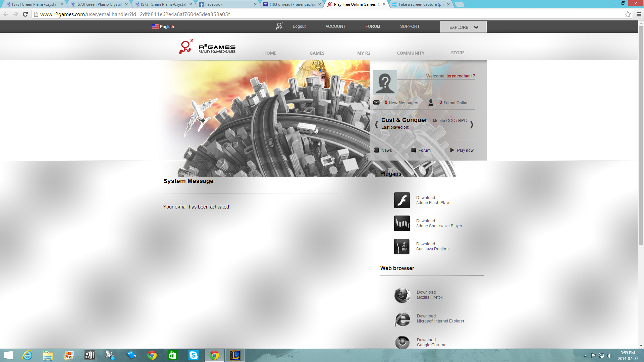Click the Adobe Shockwave Player icon
644x362 pixels.
coord(402,223)
